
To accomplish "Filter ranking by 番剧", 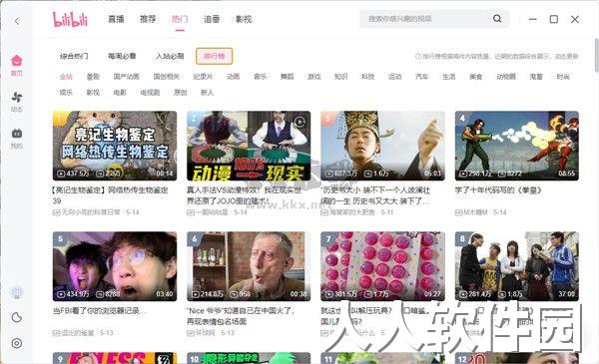I will pyautogui.click(x=93, y=77).
